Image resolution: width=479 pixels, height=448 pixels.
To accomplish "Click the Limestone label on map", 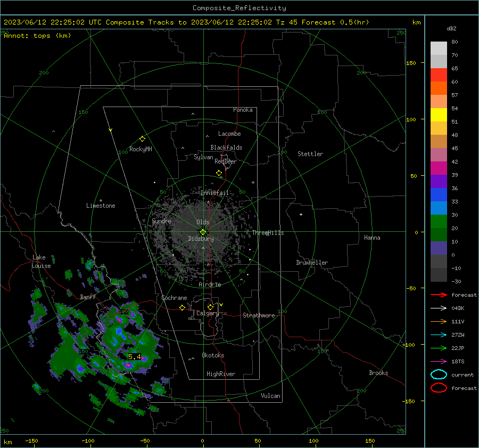I will click(x=101, y=206).
